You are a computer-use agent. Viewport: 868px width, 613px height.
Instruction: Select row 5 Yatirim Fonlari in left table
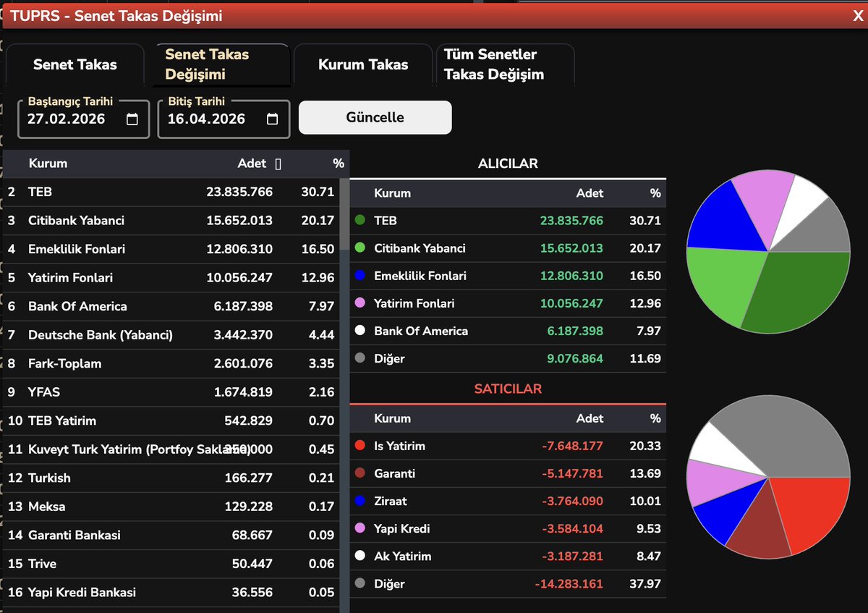pyautogui.click(x=171, y=278)
